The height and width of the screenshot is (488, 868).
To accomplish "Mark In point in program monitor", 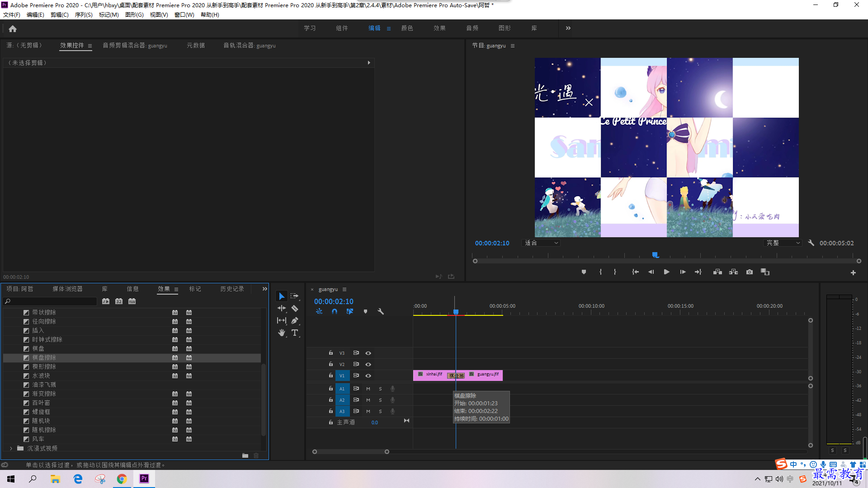I will [600, 272].
